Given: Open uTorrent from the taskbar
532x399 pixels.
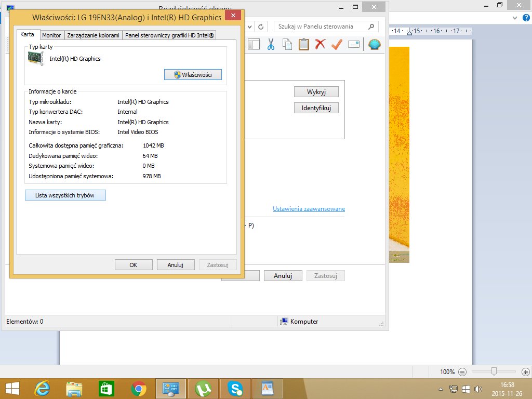Looking at the screenshot, I should pos(203,389).
